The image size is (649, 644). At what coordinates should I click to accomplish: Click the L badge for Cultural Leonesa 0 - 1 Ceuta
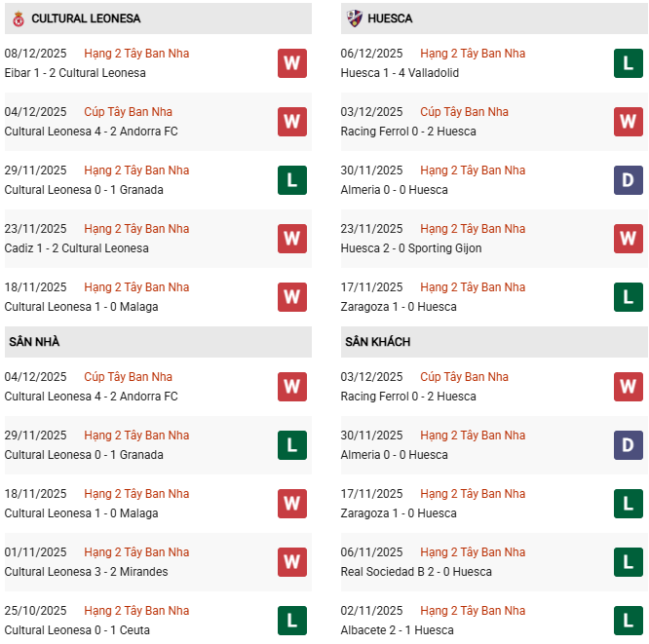pos(291,621)
